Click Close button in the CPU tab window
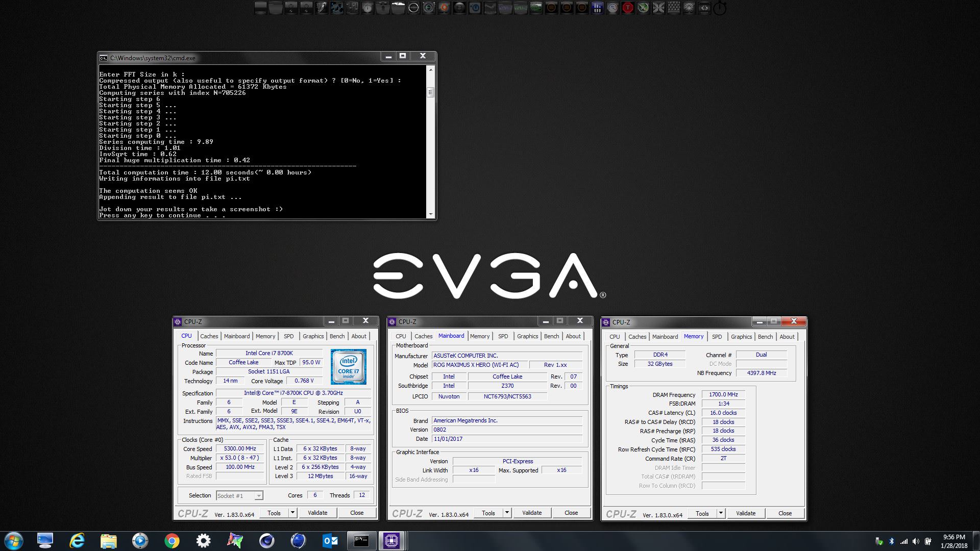980x551 pixels. pyautogui.click(x=357, y=513)
